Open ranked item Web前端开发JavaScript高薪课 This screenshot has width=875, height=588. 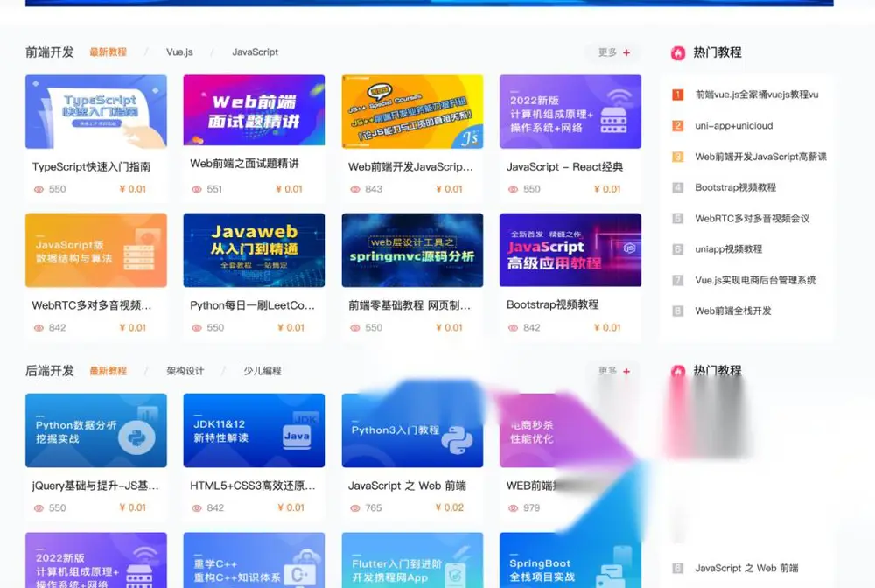[760, 157]
